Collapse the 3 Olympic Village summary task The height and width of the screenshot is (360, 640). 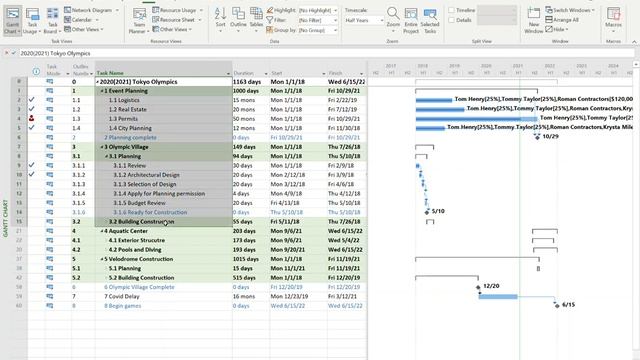[x=102, y=147]
